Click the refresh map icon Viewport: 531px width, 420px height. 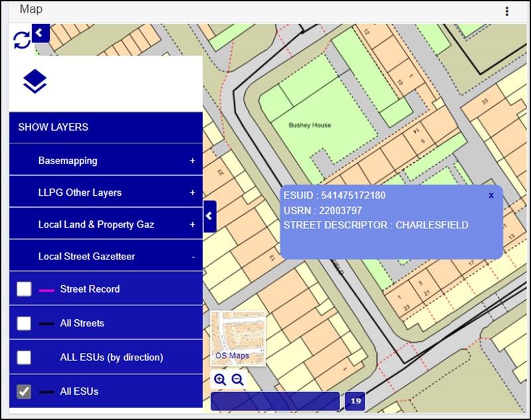pos(21,40)
